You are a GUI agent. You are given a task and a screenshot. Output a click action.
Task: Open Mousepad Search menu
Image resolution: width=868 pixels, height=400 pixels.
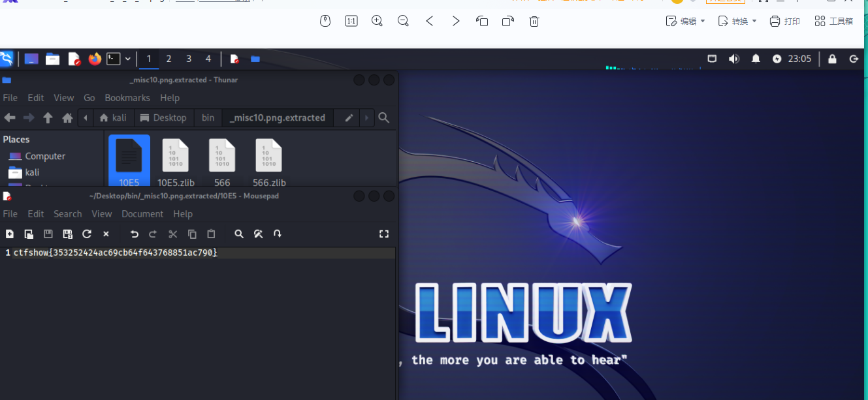(x=68, y=214)
